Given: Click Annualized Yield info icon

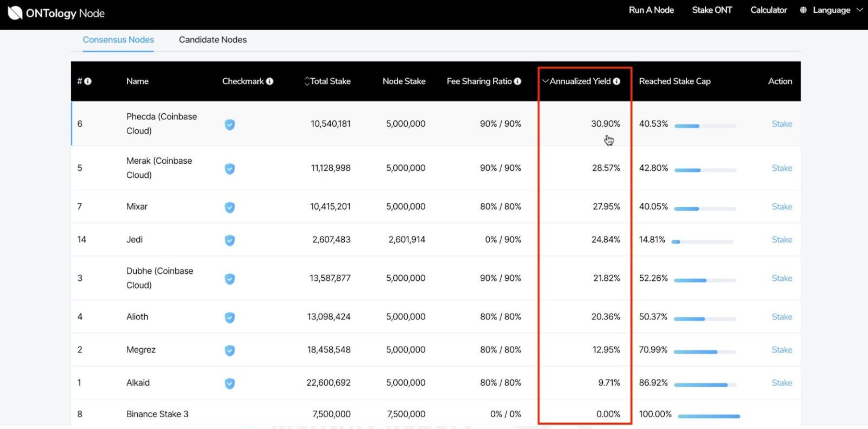Looking at the screenshot, I should [616, 81].
